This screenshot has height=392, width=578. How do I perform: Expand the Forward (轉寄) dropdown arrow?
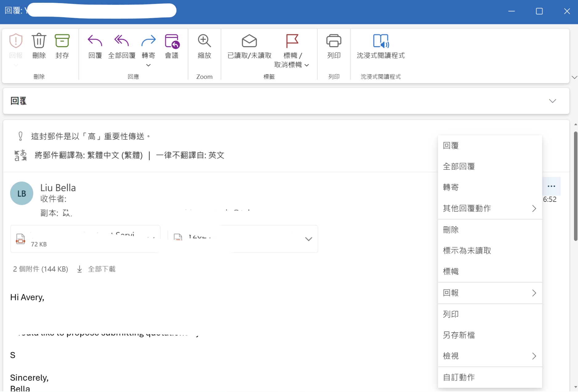pyautogui.click(x=148, y=65)
